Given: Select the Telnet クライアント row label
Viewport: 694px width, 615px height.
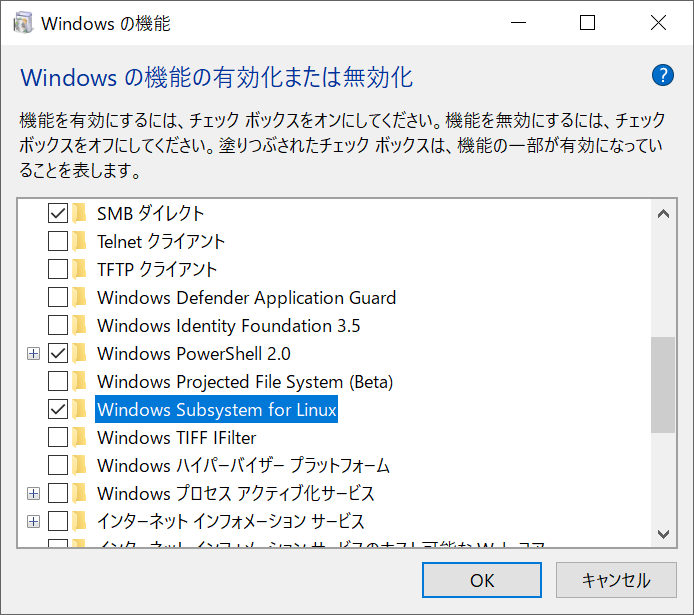Looking at the screenshot, I should point(161,241).
